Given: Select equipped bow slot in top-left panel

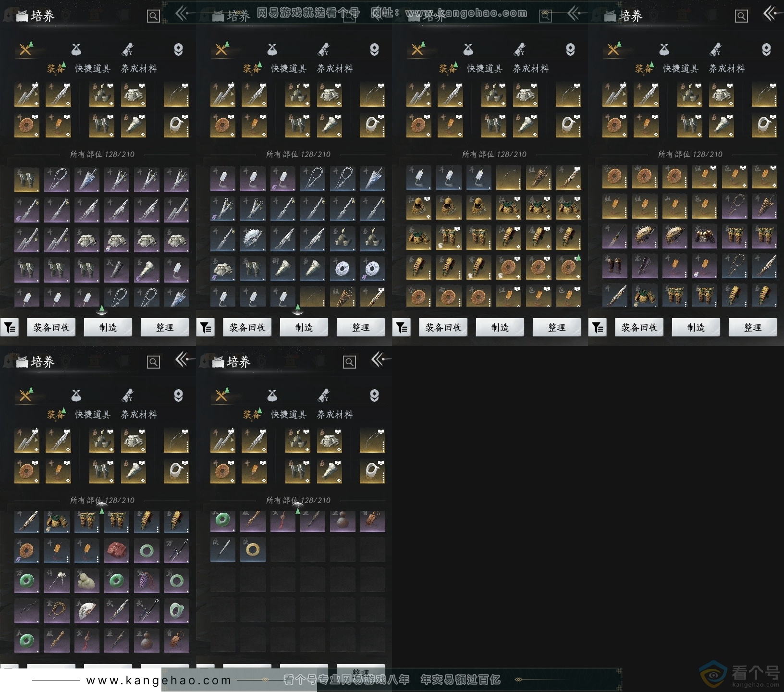Looking at the screenshot, I should [176, 94].
